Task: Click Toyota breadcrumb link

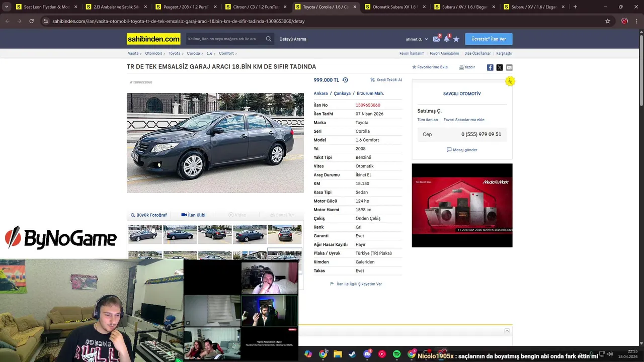Action: click(174, 53)
